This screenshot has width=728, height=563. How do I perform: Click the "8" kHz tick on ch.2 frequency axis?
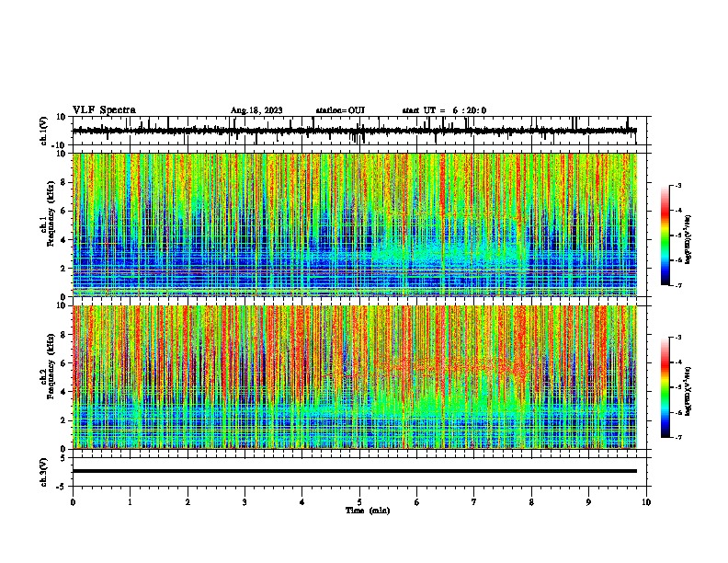click(64, 335)
